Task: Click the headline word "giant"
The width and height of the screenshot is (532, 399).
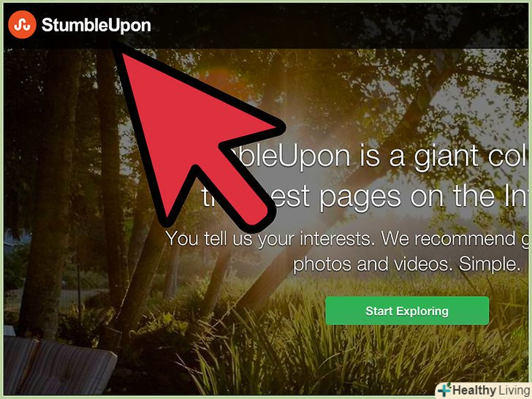Action: tap(448, 158)
